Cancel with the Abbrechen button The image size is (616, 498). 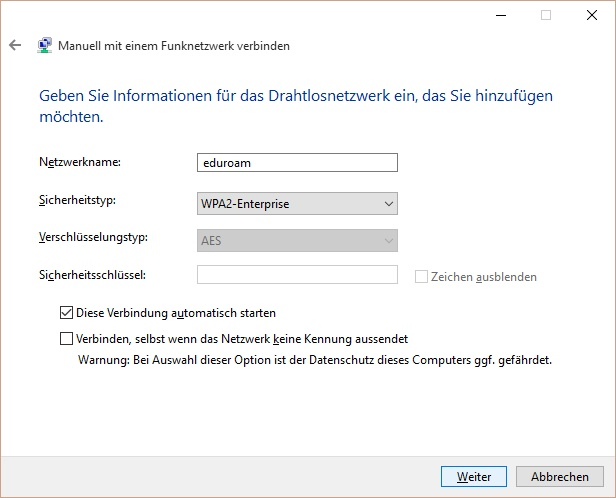tap(559, 476)
